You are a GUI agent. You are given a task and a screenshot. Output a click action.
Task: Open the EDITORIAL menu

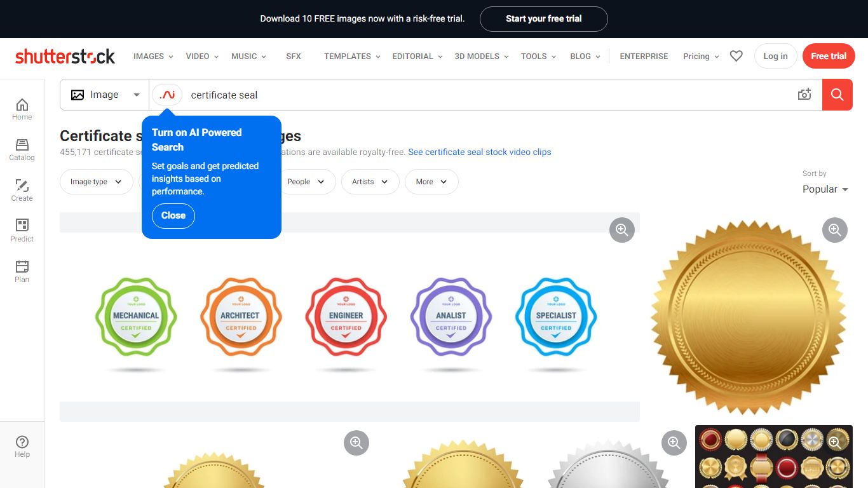click(417, 56)
